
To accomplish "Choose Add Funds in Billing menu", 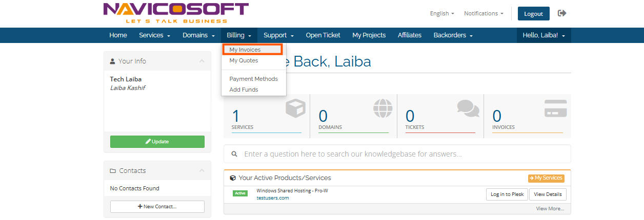I will [244, 90].
